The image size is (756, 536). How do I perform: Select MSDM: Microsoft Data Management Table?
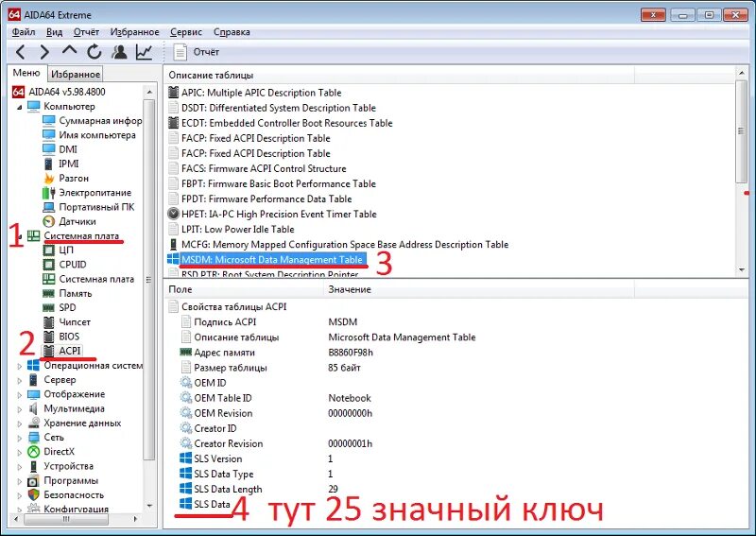272,260
